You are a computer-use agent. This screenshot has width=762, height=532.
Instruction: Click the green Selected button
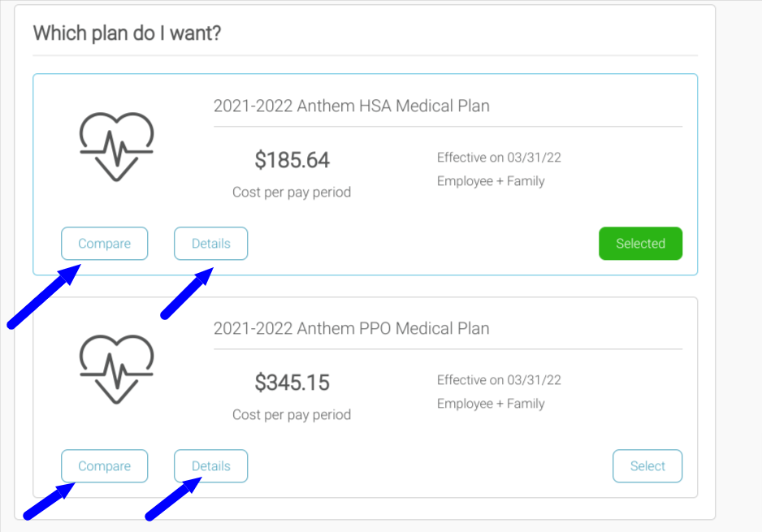click(x=640, y=244)
